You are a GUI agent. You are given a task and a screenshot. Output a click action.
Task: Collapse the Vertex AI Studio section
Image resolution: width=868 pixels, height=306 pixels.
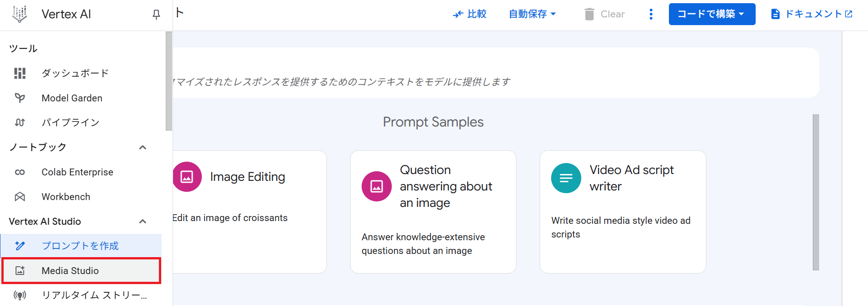click(x=142, y=222)
